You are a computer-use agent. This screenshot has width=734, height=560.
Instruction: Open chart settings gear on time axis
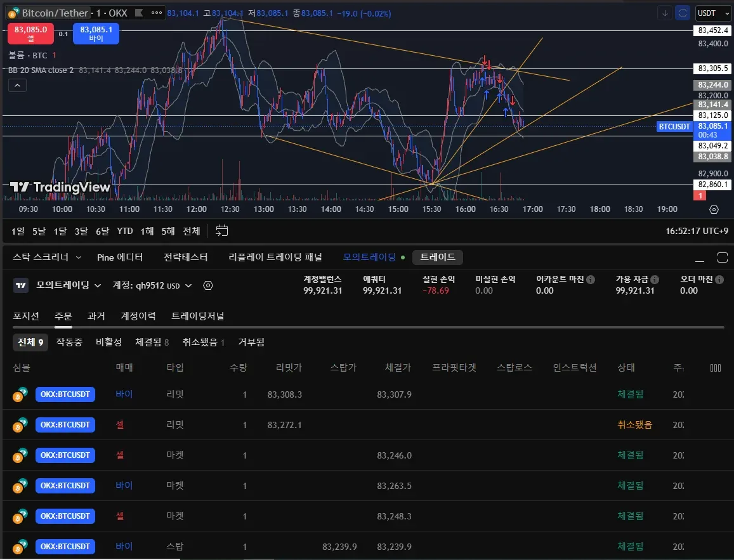pyautogui.click(x=714, y=209)
